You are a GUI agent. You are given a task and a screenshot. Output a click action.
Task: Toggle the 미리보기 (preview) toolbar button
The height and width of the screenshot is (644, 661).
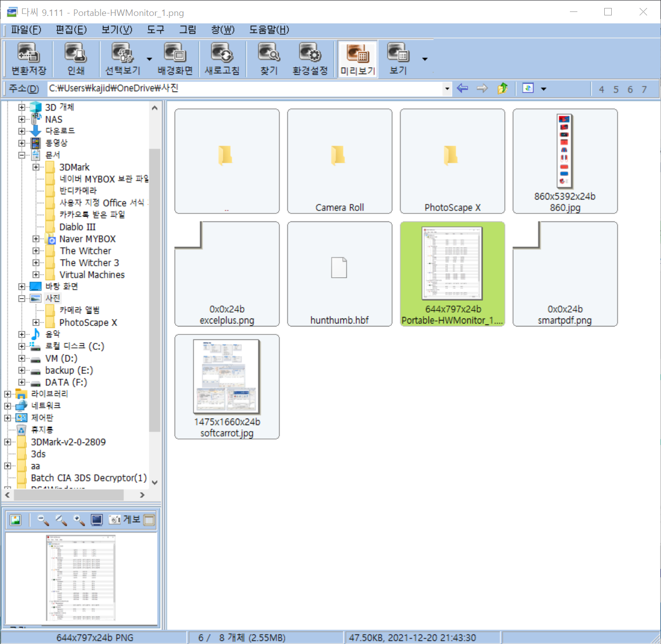tap(358, 59)
